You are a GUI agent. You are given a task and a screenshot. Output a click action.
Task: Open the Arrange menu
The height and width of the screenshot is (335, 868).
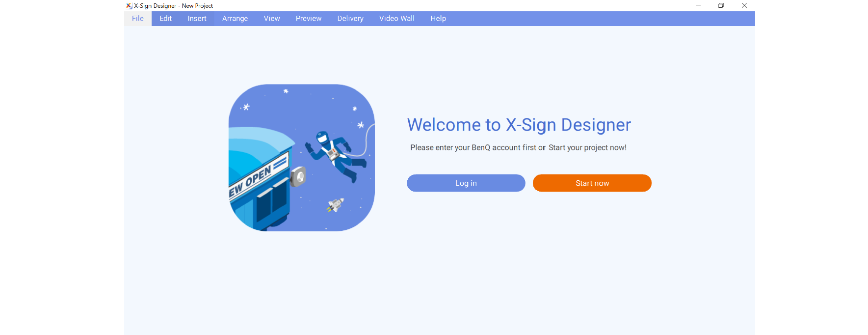coord(235,19)
